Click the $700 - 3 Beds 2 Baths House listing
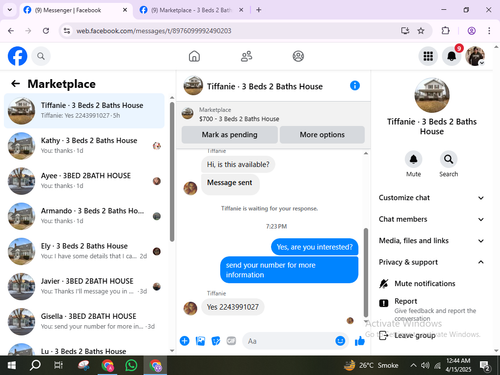Image resolution: width=500 pixels, height=375 pixels. point(239,119)
